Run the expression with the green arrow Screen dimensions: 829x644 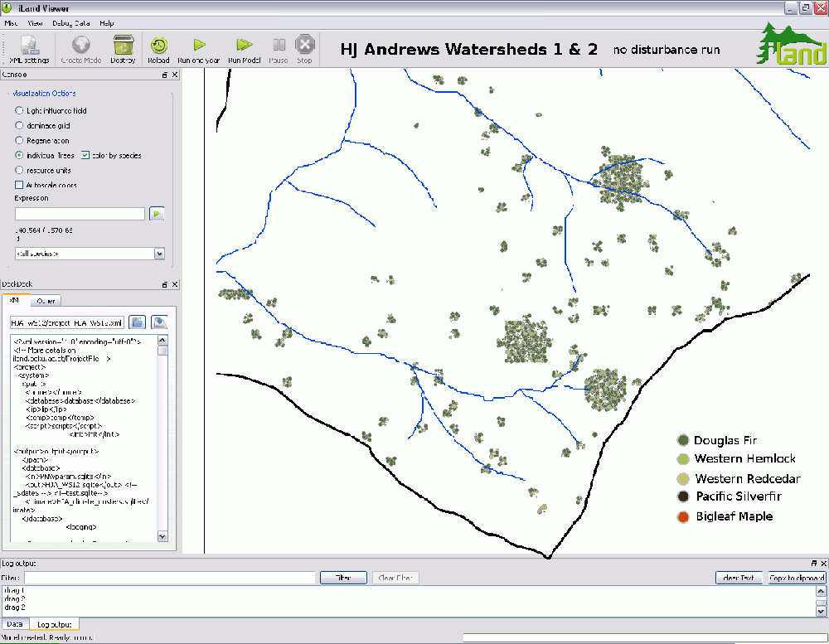pos(157,214)
